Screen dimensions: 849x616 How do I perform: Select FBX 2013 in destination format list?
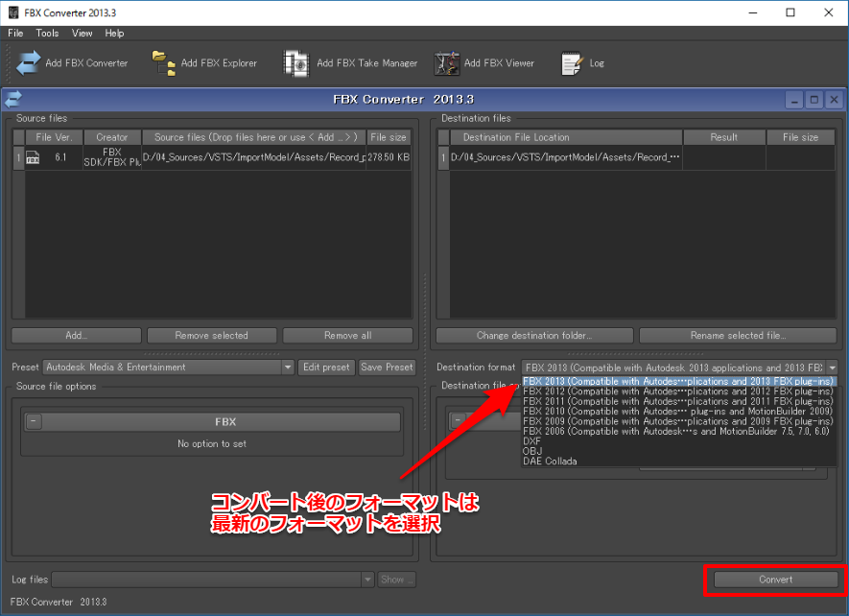679,382
